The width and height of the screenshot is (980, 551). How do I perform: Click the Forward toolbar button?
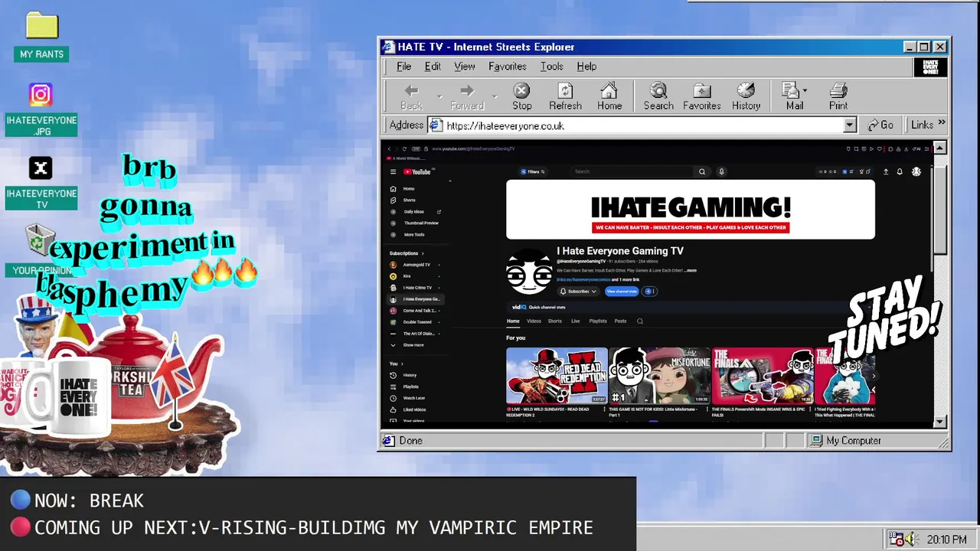click(x=467, y=96)
